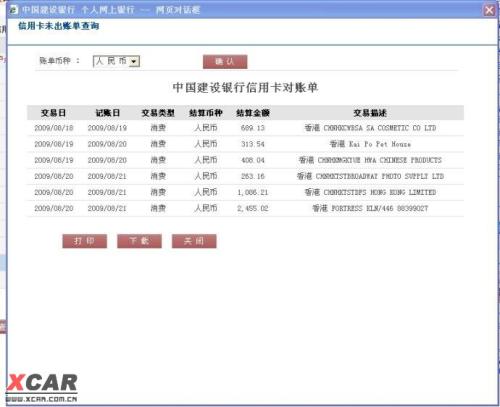500x407 pixels.
Task: Select the amount 1,086.21 cell
Action: (253, 192)
